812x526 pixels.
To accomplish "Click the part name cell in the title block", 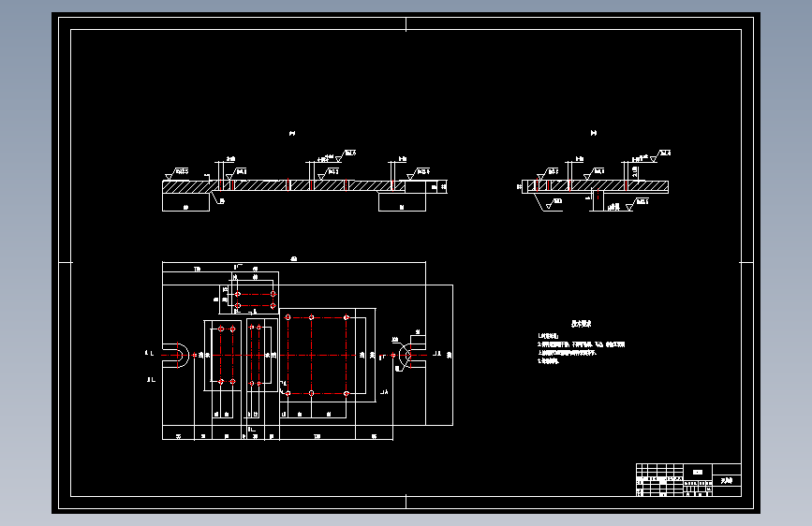I will tap(727, 481).
